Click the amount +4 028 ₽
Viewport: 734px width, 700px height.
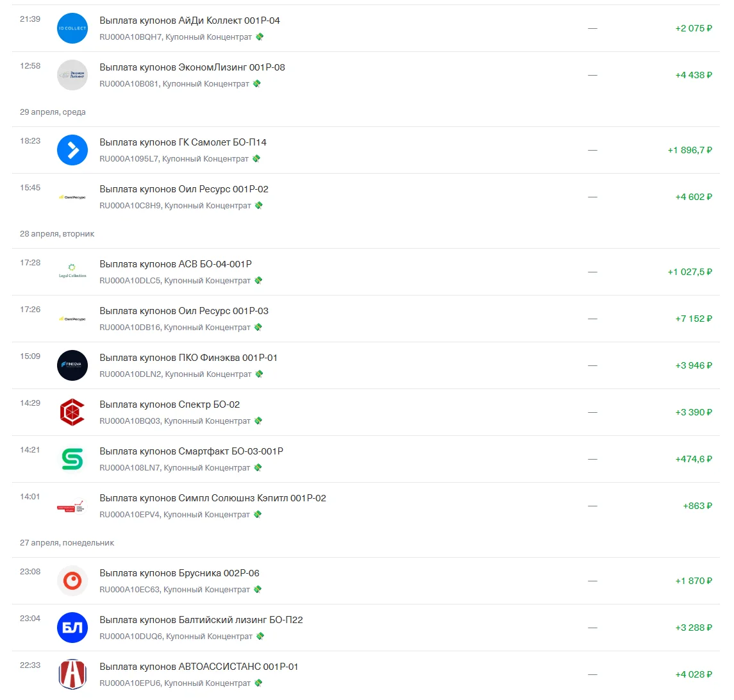click(x=693, y=674)
